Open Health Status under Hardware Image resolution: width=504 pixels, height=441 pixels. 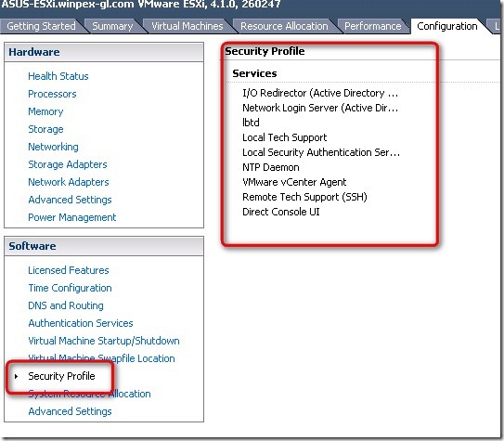point(58,76)
